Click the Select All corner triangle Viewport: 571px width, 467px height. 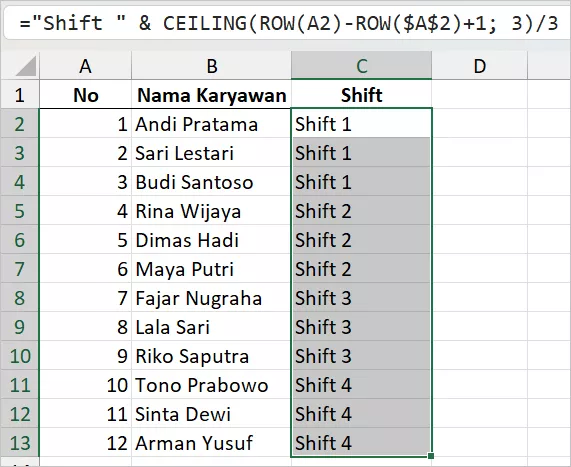click(26, 66)
